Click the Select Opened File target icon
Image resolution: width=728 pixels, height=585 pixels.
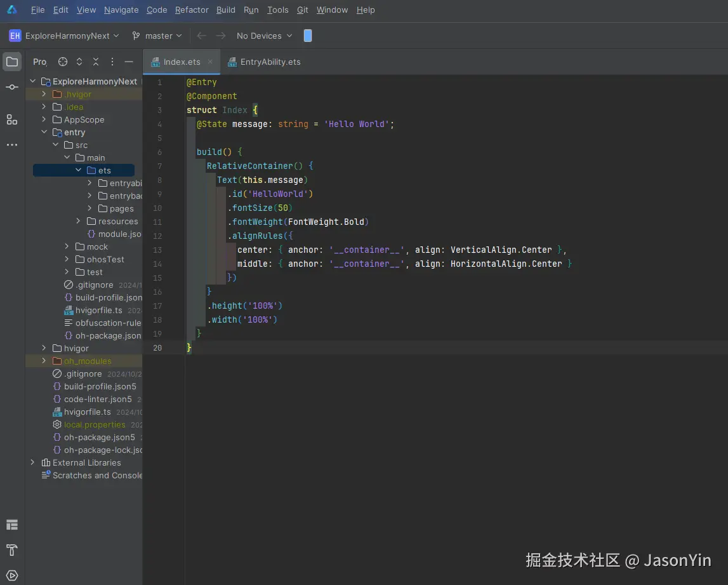point(63,62)
